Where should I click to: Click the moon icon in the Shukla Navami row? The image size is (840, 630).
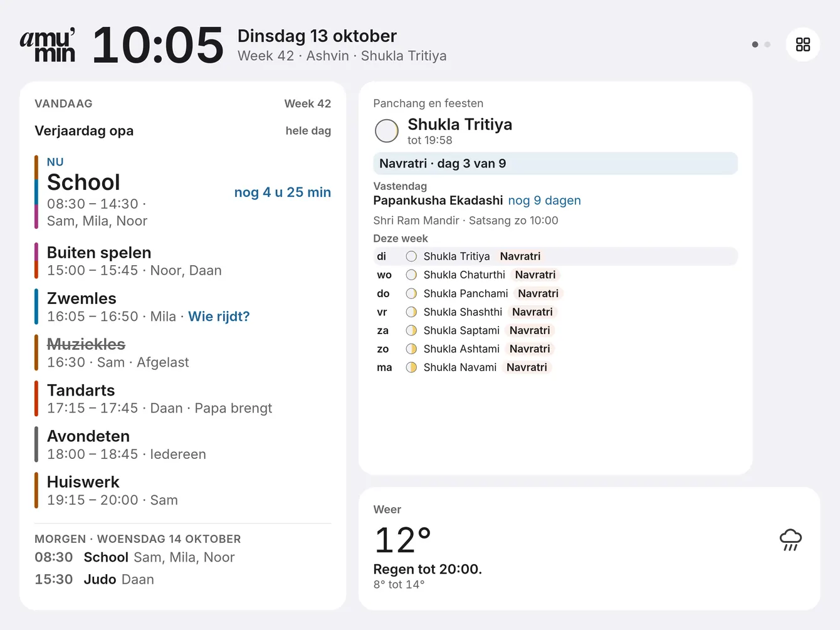(411, 367)
